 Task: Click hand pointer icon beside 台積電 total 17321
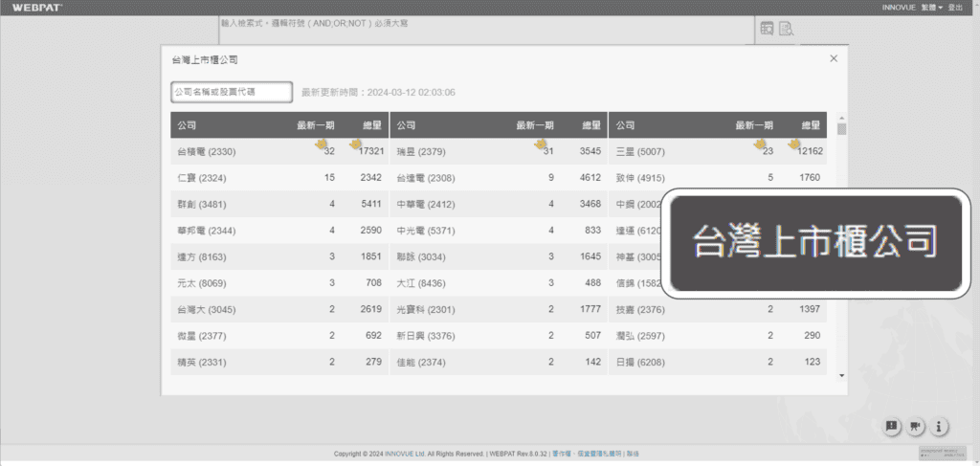click(355, 144)
